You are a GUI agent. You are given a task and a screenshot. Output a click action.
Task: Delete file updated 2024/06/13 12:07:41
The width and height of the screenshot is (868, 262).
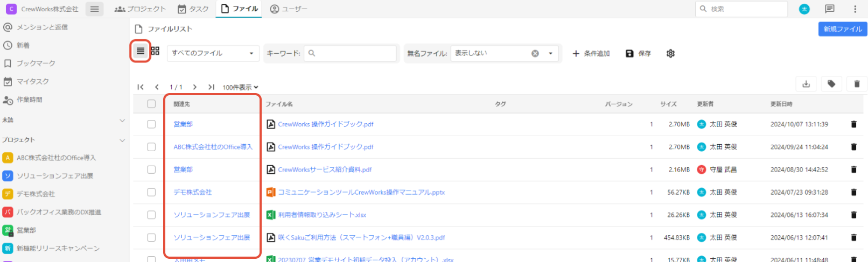pos(853,237)
